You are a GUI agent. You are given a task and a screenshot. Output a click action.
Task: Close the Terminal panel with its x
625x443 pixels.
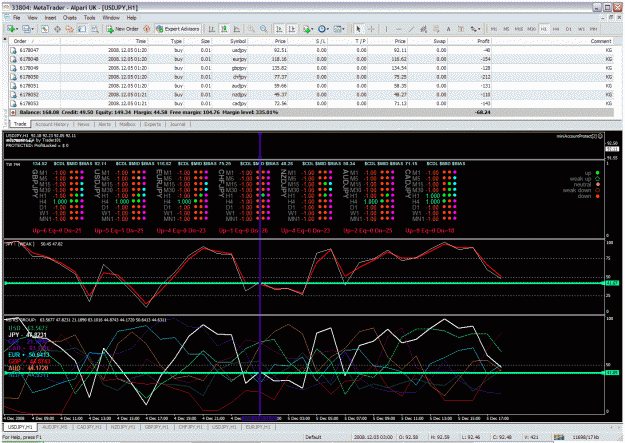point(5,39)
